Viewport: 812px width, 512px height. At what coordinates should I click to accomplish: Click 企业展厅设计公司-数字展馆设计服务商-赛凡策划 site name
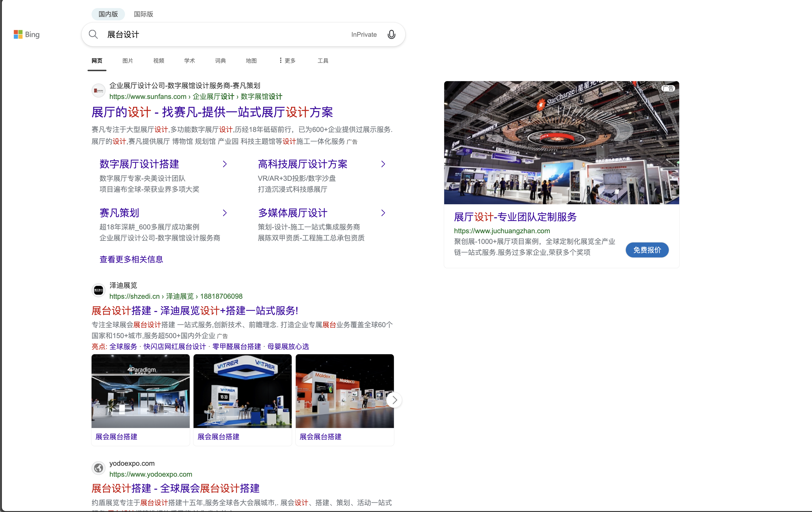(x=185, y=86)
